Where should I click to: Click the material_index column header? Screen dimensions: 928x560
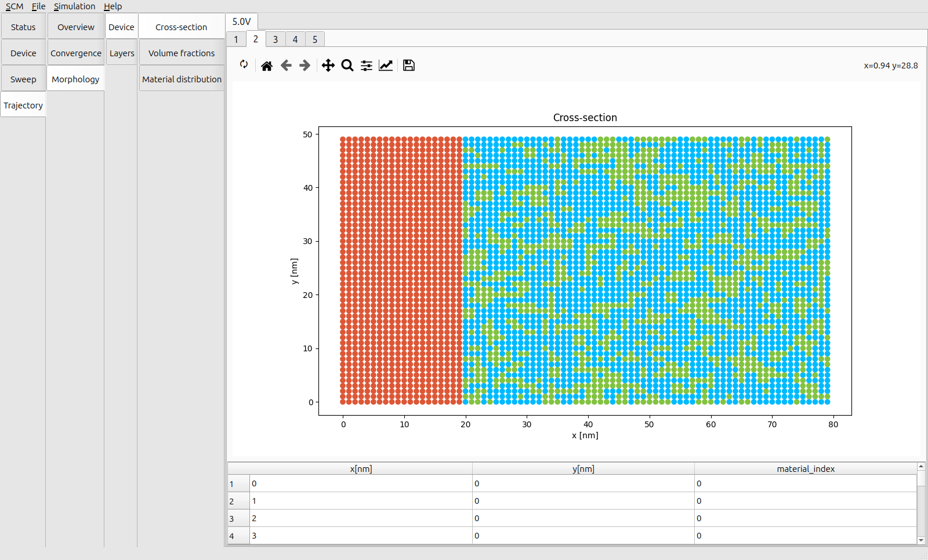(805, 469)
